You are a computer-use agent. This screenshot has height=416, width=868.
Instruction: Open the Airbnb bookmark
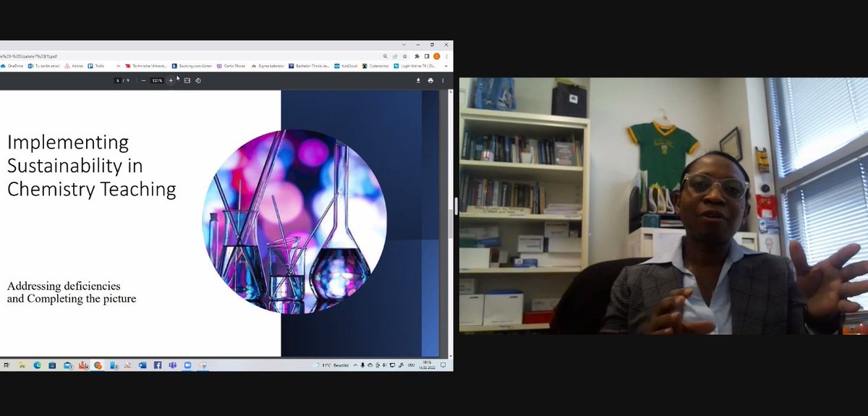point(74,66)
